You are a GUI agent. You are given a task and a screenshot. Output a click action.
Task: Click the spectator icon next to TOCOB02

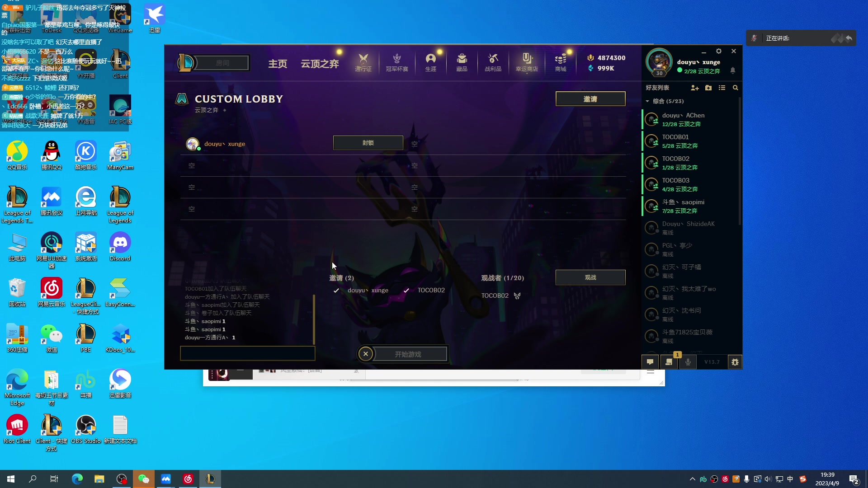pyautogui.click(x=517, y=296)
